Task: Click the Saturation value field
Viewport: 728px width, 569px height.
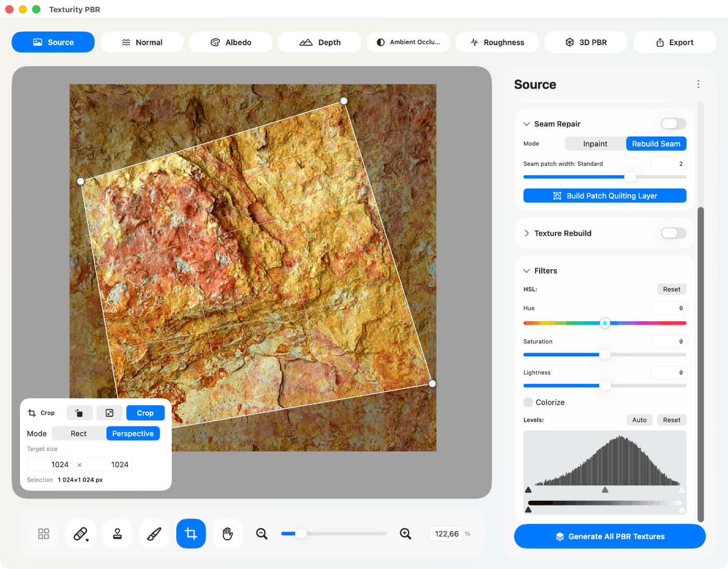Action: [669, 341]
